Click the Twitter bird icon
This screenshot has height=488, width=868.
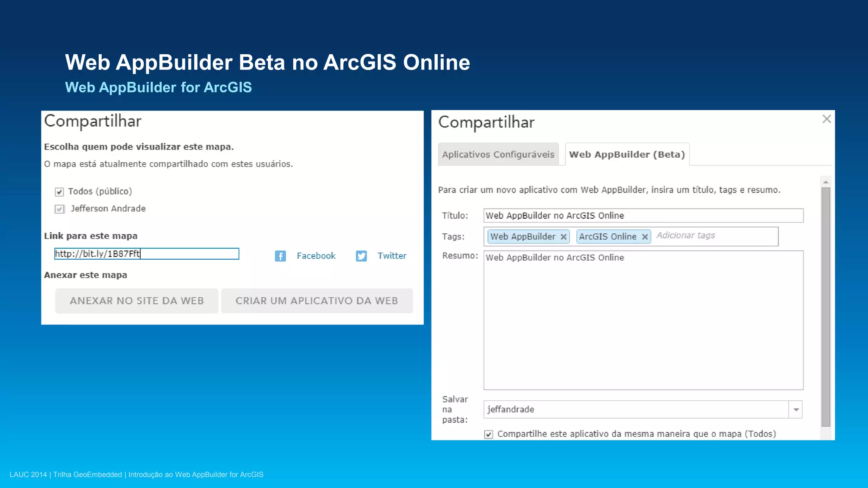361,256
